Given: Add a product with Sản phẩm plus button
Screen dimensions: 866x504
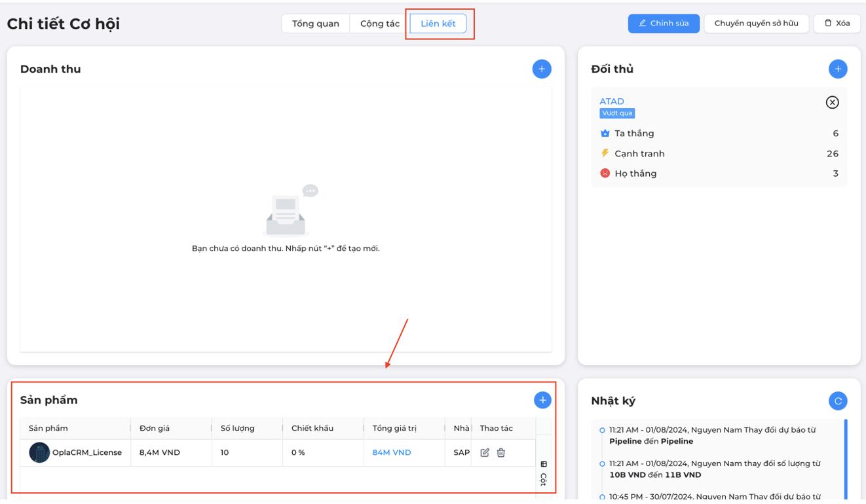Looking at the screenshot, I should pos(542,400).
